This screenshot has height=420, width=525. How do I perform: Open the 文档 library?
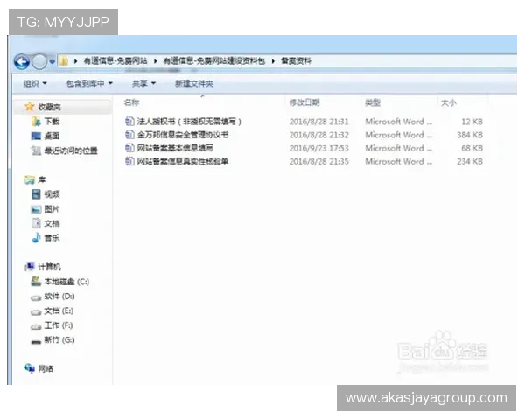[x=52, y=223]
